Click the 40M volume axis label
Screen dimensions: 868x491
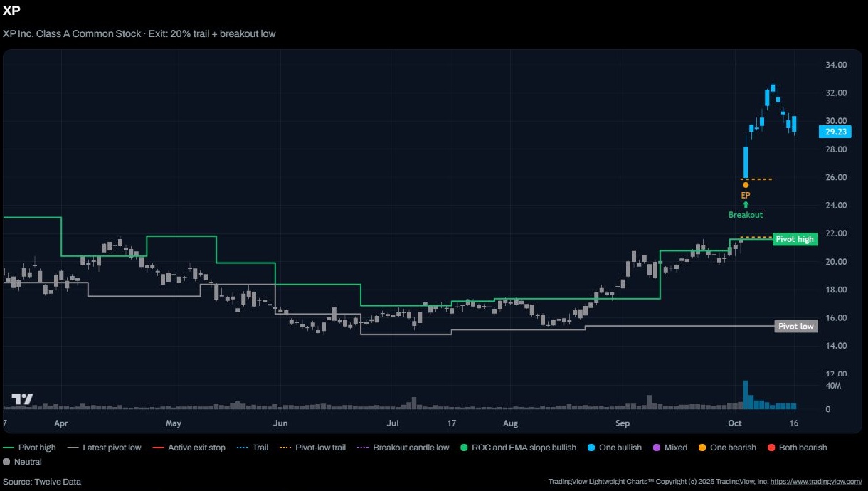tap(833, 386)
